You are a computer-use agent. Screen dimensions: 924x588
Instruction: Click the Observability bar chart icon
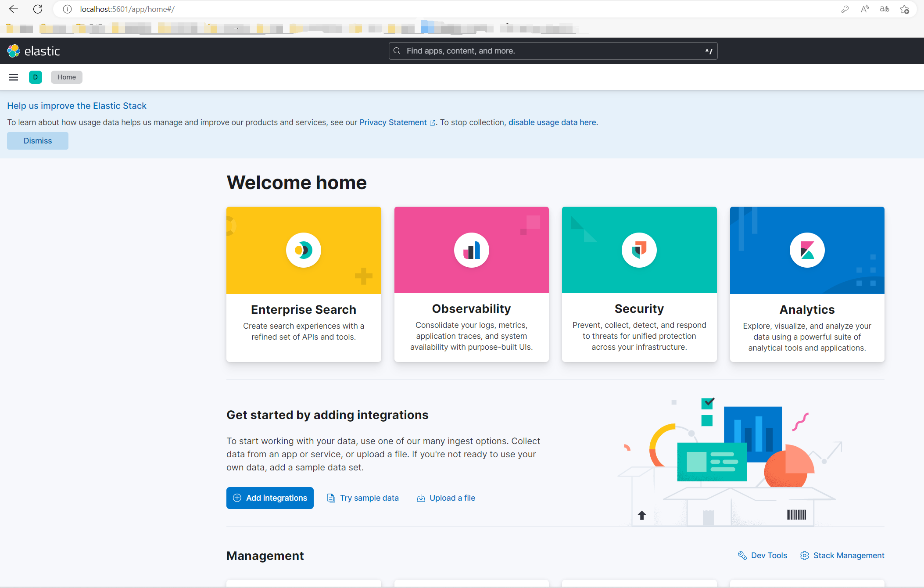(471, 250)
